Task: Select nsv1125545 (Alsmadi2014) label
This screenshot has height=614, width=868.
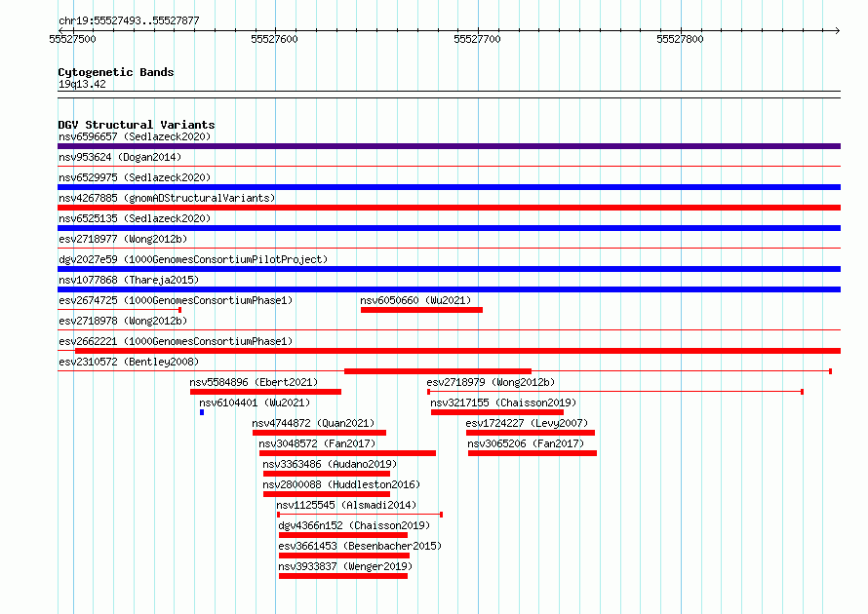Action: pyautogui.click(x=346, y=505)
